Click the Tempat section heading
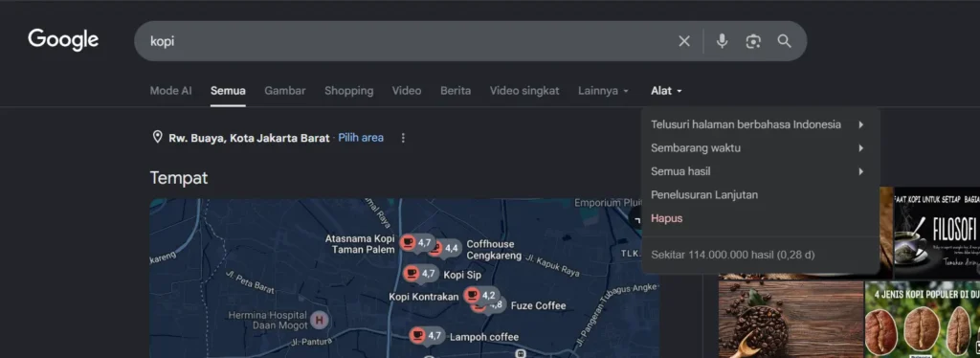Viewport: 980px width, 358px height. tap(179, 177)
